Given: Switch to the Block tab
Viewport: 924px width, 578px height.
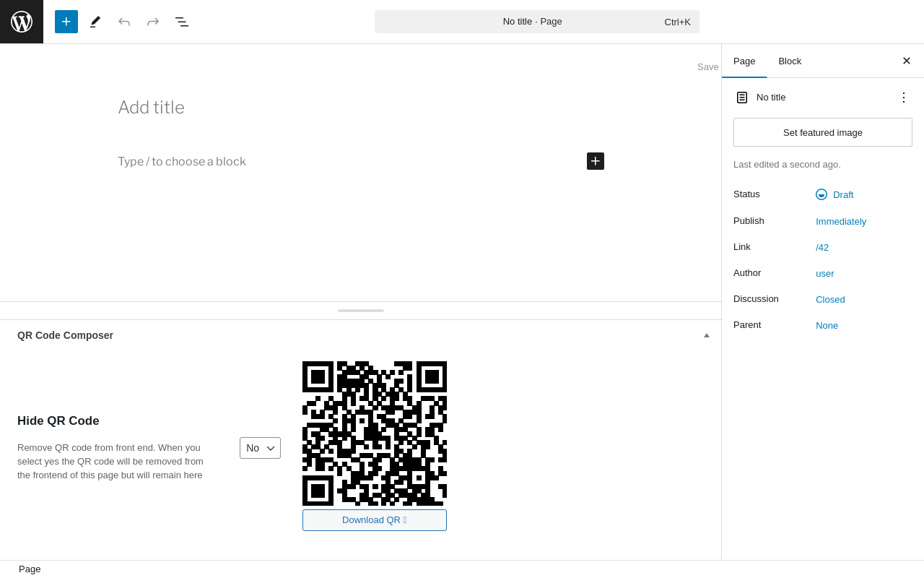Looking at the screenshot, I should click(x=790, y=61).
